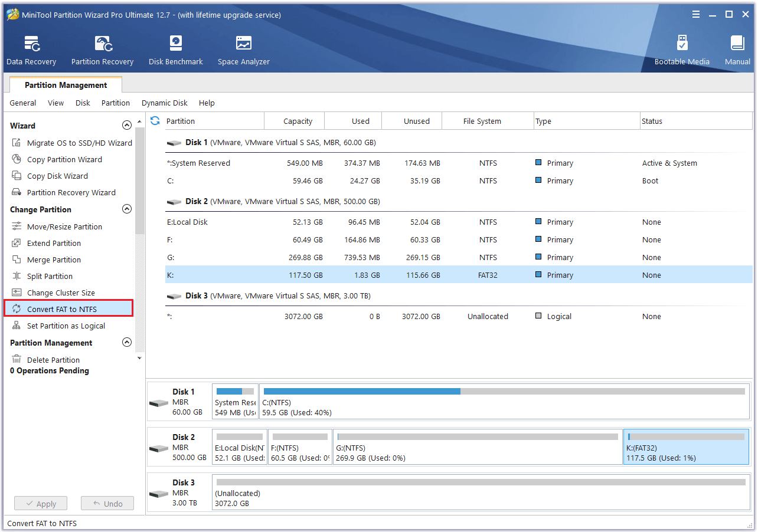Image resolution: width=758 pixels, height=532 pixels.
Task: Select F:(NTFS) block in disk map
Action: click(x=300, y=446)
